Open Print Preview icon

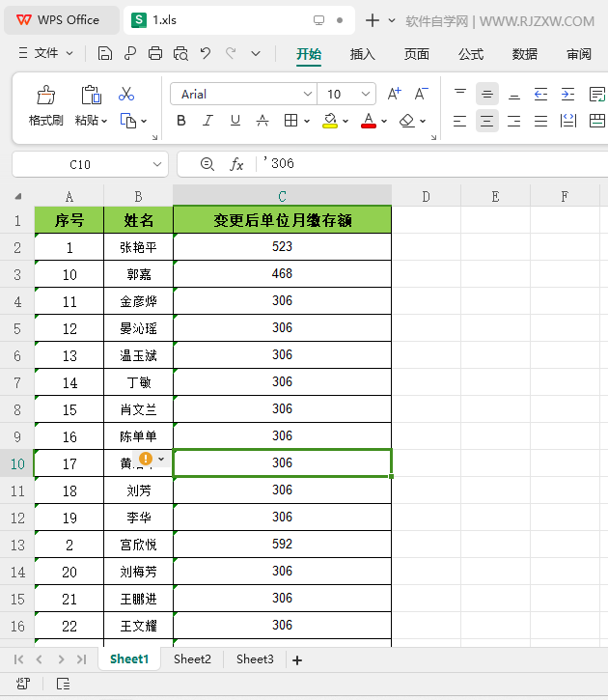tap(180, 53)
